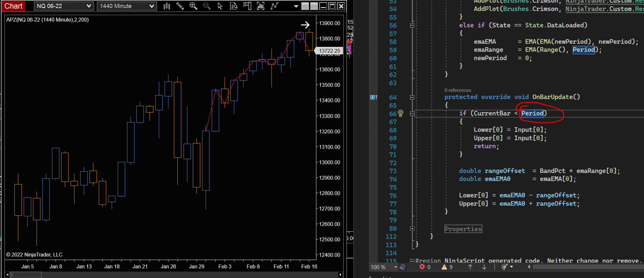Go to previous issue with up arrow
This screenshot has width=644, height=278.
(470, 267)
